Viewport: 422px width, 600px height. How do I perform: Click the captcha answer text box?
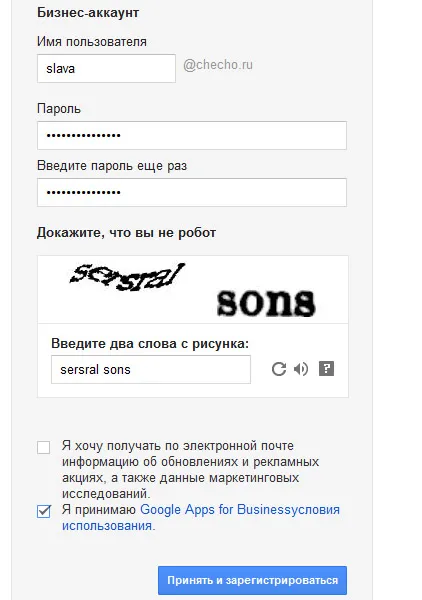tap(151, 370)
